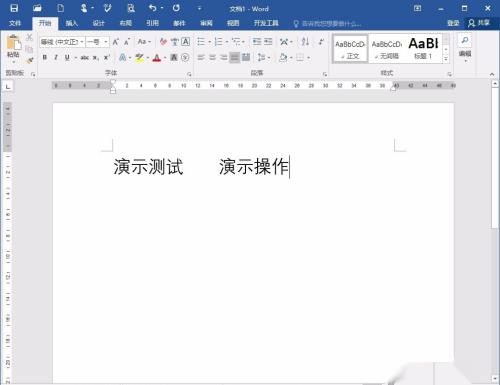The height and width of the screenshot is (385, 500).
Task: Click the Save icon in the quick access toolbar
Action: [14, 8]
